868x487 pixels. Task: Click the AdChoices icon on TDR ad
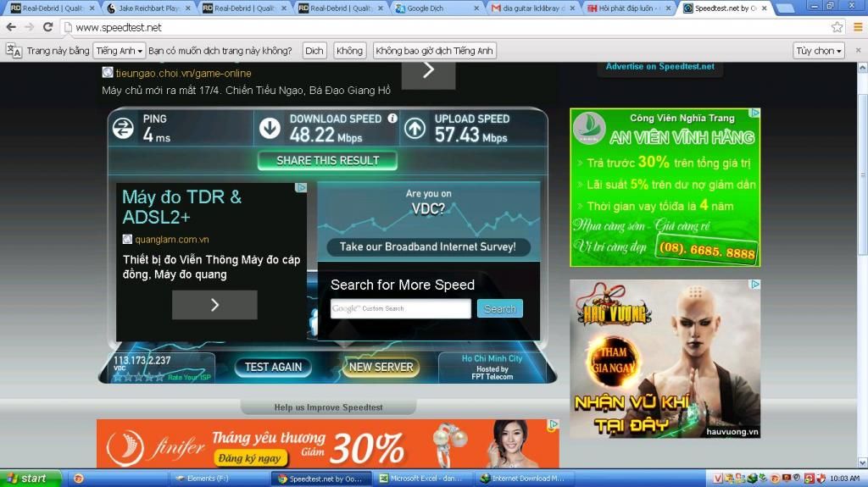click(301, 188)
